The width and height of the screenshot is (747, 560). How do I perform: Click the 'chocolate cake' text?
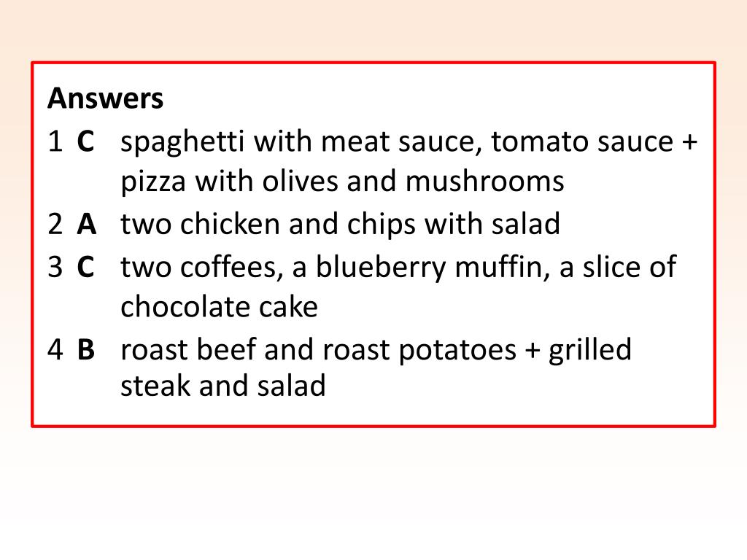219,307
